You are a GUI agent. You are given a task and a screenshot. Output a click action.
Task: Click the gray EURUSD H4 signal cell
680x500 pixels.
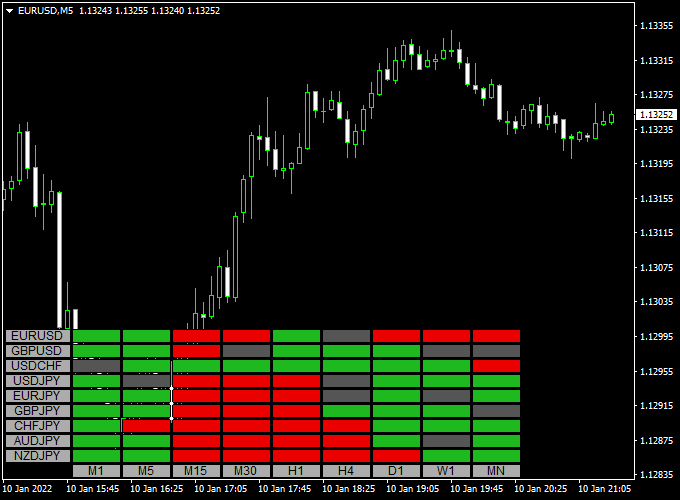347,336
